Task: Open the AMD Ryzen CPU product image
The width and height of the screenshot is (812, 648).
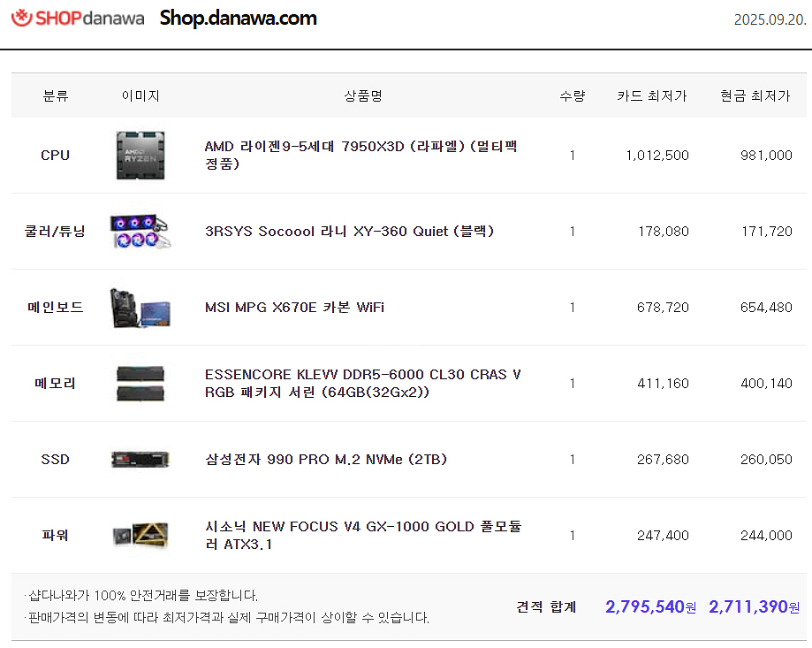Action: click(x=140, y=156)
